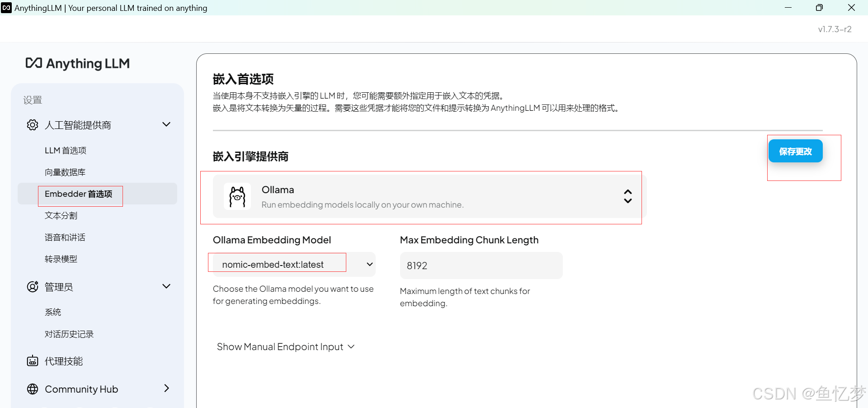Viewport: 868px width, 408px height.
Task: Click the 管理员 heading label
Action: [x=59, y=287]
